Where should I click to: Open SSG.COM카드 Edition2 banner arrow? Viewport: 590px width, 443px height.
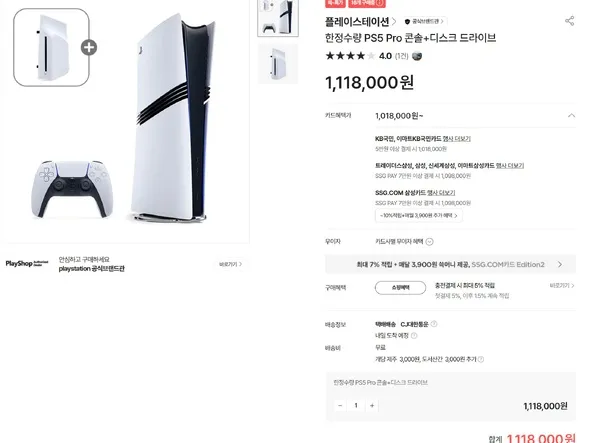tap(560, 265)
